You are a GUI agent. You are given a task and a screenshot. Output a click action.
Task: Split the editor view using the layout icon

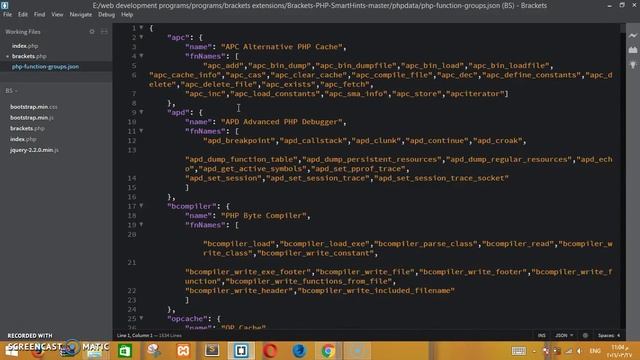(104, 31)
